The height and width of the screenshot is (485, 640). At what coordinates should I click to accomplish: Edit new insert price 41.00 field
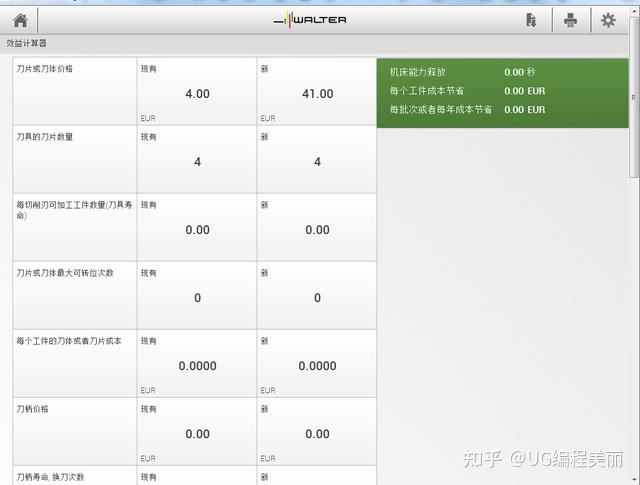317,91
